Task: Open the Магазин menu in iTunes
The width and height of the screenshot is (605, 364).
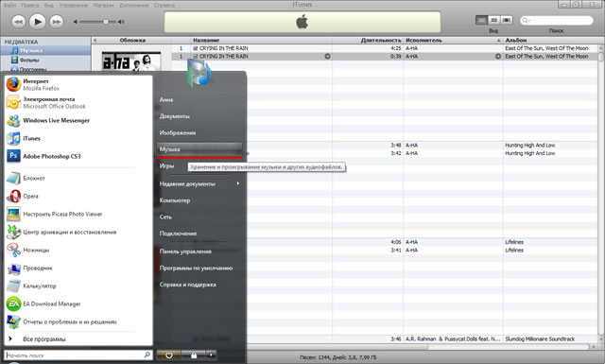Action: point(103,5)
